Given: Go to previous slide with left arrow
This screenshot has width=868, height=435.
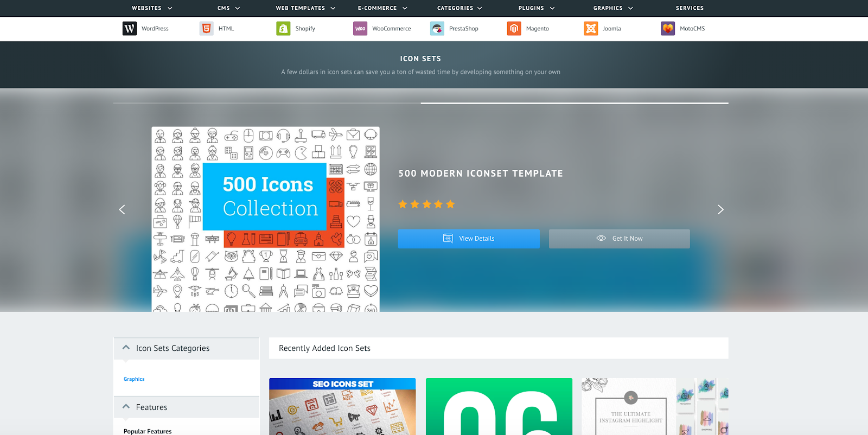Looking at the screenshot, I should pyautogui.click(x=122, y=209).
